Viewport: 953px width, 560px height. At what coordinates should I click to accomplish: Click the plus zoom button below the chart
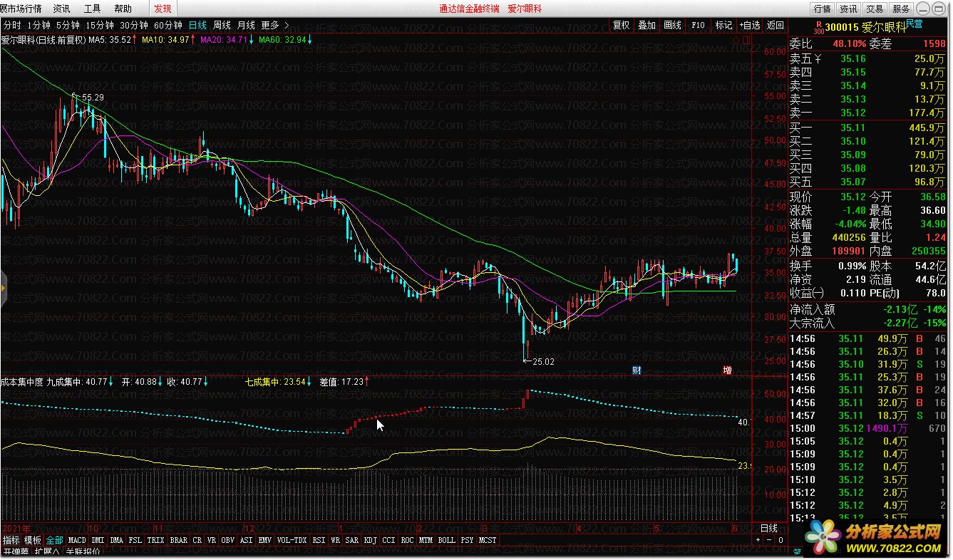coord(758,540)
